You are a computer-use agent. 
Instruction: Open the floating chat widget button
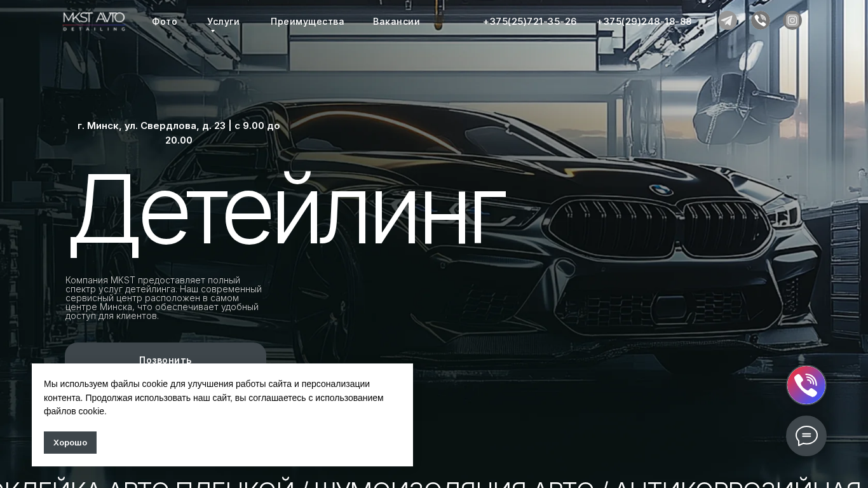tap(806, 436)
